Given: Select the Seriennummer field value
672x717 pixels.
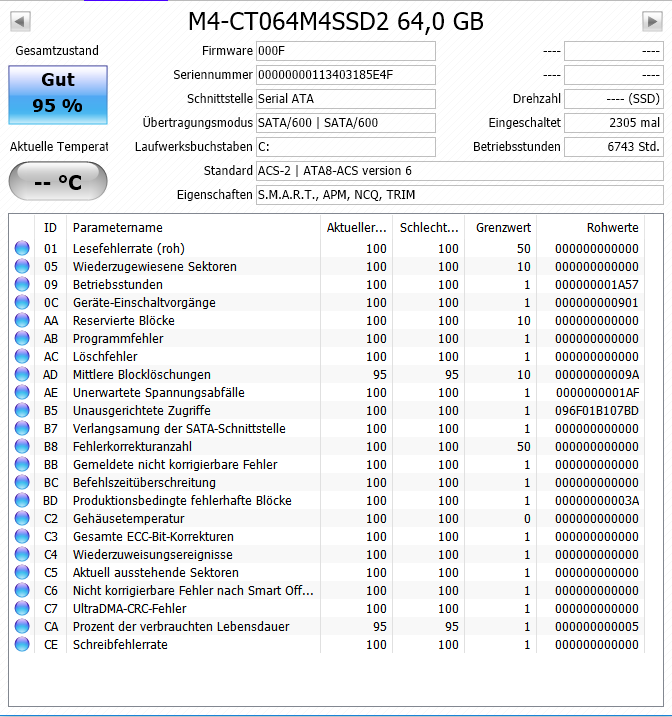Looking at the screenshot, I should tap(346, 75).
